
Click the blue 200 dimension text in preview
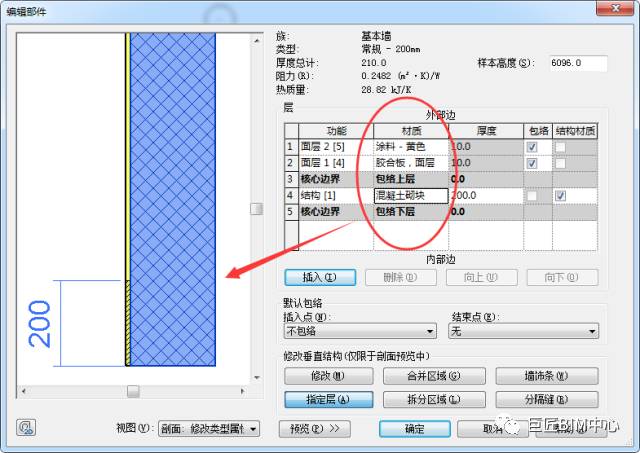40,324
